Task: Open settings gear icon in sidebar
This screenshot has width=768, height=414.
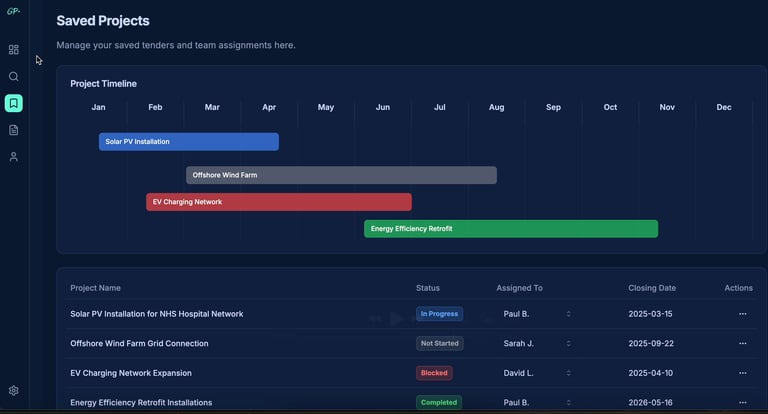Action: [14, 390]
